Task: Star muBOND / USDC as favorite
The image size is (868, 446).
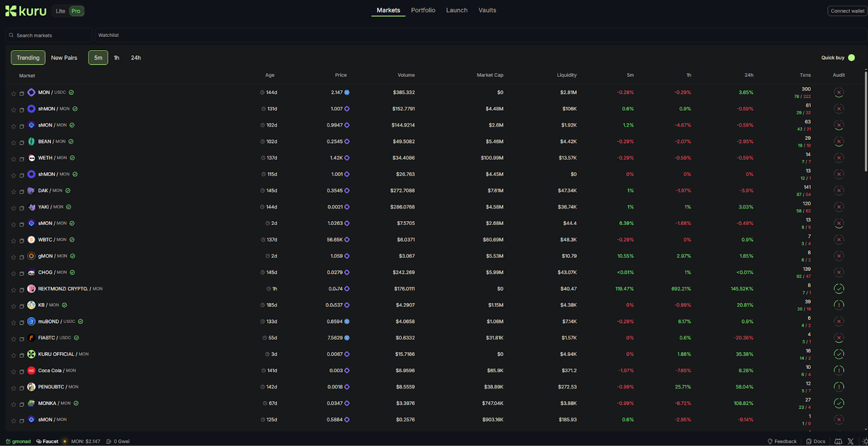Action: tap(14, 322)
